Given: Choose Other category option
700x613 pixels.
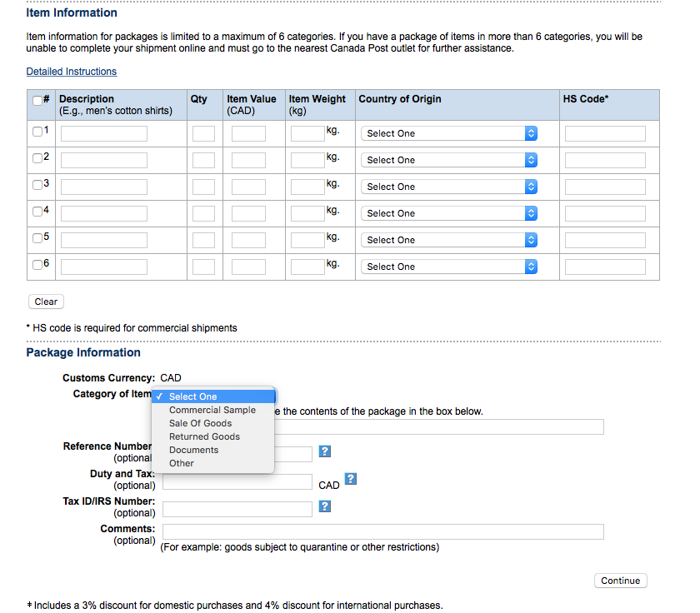Looking at the screenshot, I should (213, 464).
